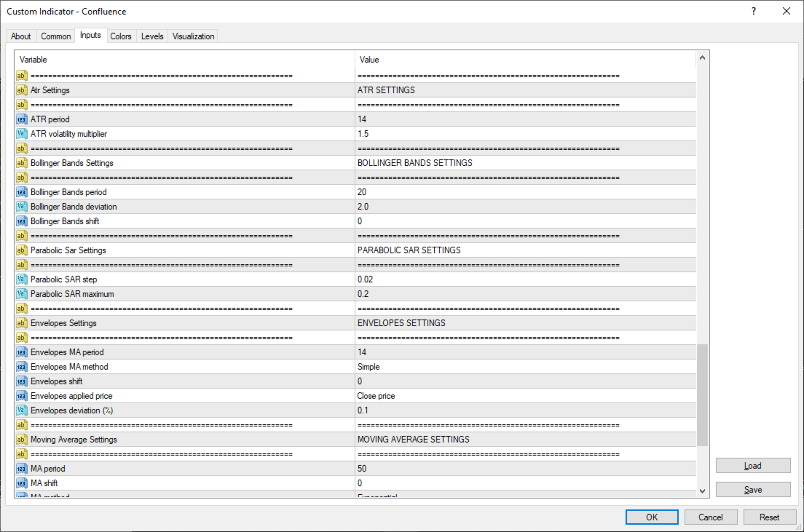Viewport: 804px width, 532px height.
Task: Click the Envelopes MA period value 14
Action: pyautogui.click(x=362, y=352)
